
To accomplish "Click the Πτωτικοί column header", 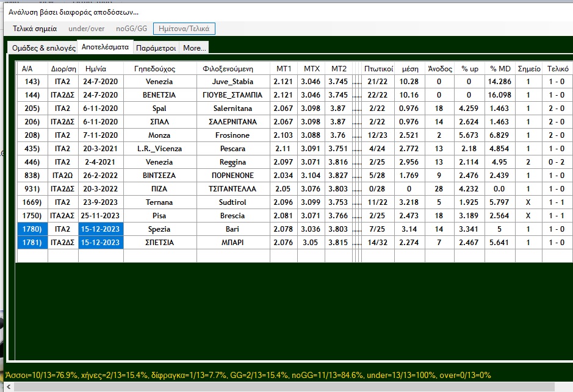I will pyautogui.click(x=378, y=69).
